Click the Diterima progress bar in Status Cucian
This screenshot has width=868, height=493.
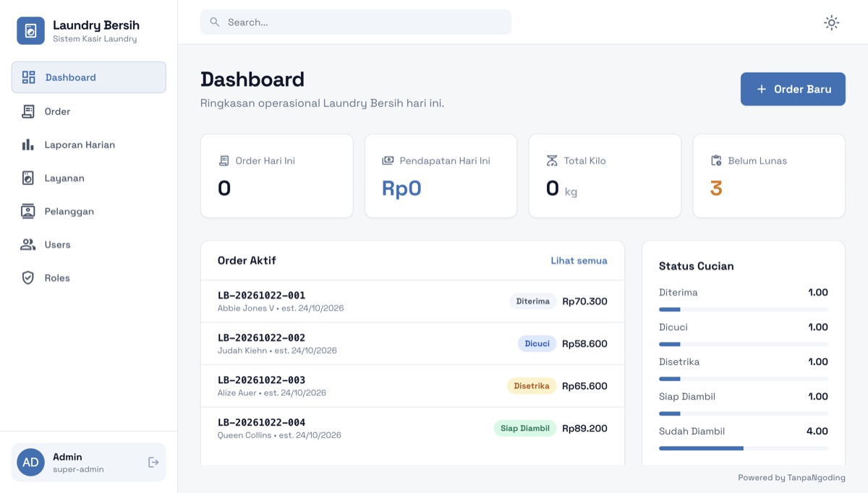click(x=744, y=309)
